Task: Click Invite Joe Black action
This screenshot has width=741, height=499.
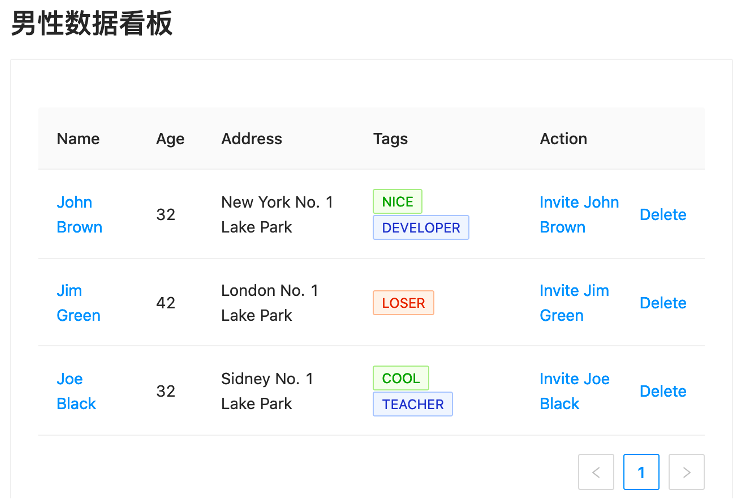Action: pyautogui.click(x=574, y=391)
